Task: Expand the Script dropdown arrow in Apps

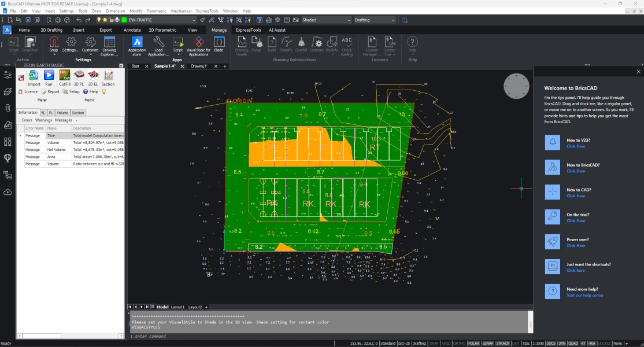Action: pyautogui.click(x=178, y=54)
